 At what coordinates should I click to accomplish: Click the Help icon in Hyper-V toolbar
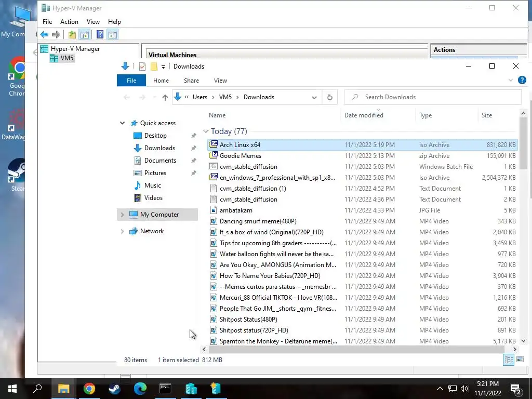pos(100,34)
